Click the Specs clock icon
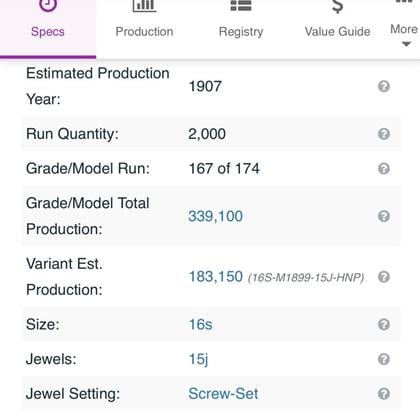This screenshot has height=420, width=420. [48, 5]
